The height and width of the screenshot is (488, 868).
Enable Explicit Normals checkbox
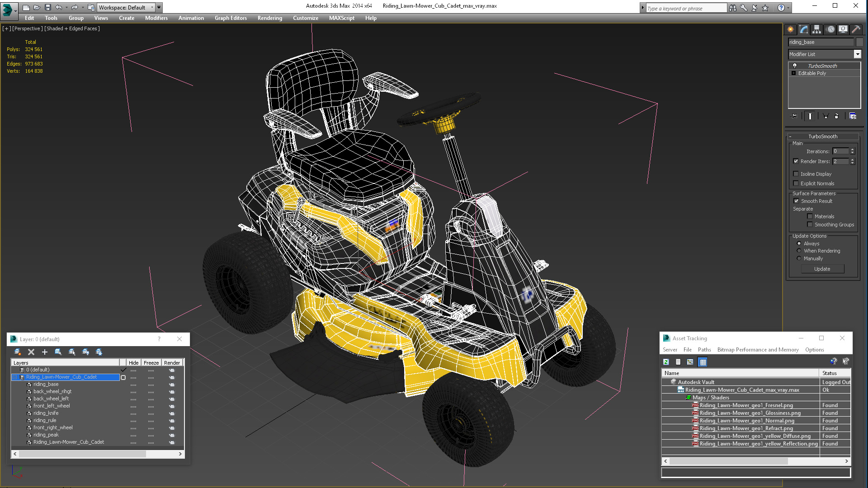[x=796, y=183]
